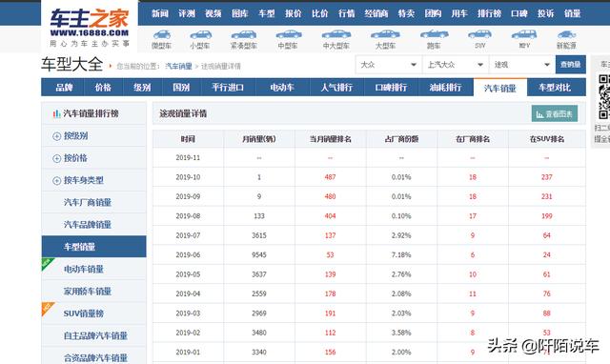The image size is (610, 364).
Task: Open the 上汽大众 manufacturer dropdown
Action: click(456, 65)
